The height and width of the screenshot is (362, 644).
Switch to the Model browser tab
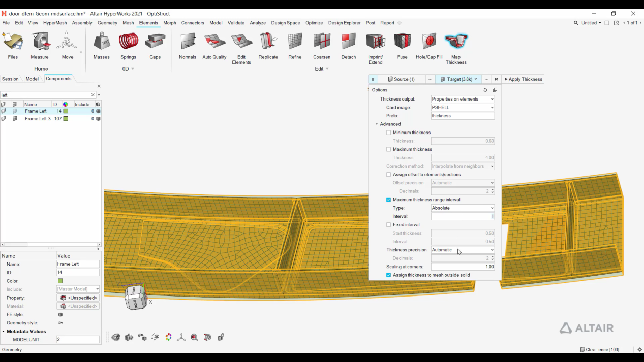(32, 79)
